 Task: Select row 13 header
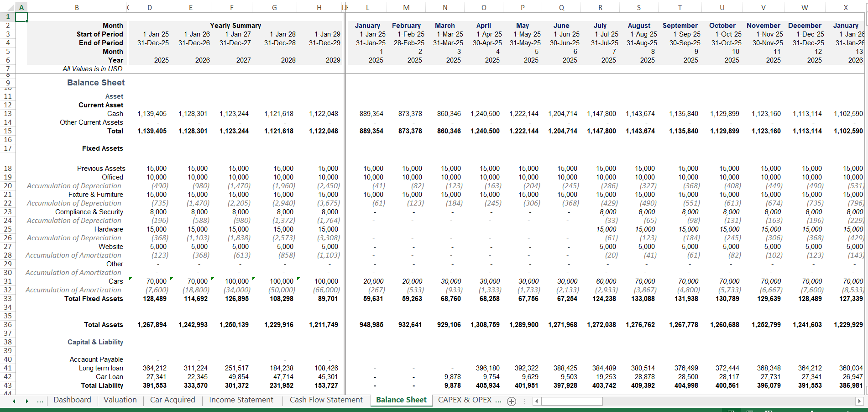coord(8,114)
